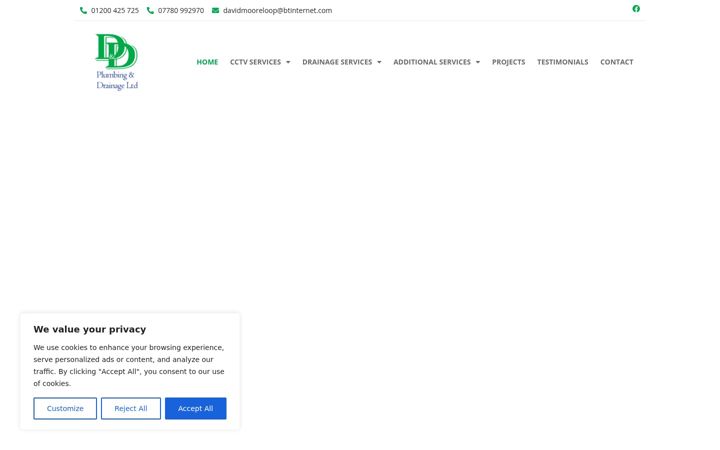Screen dimensions: 720x450
Task: Email davidmooreloop@btinternet.com
Action: (277, 11)
